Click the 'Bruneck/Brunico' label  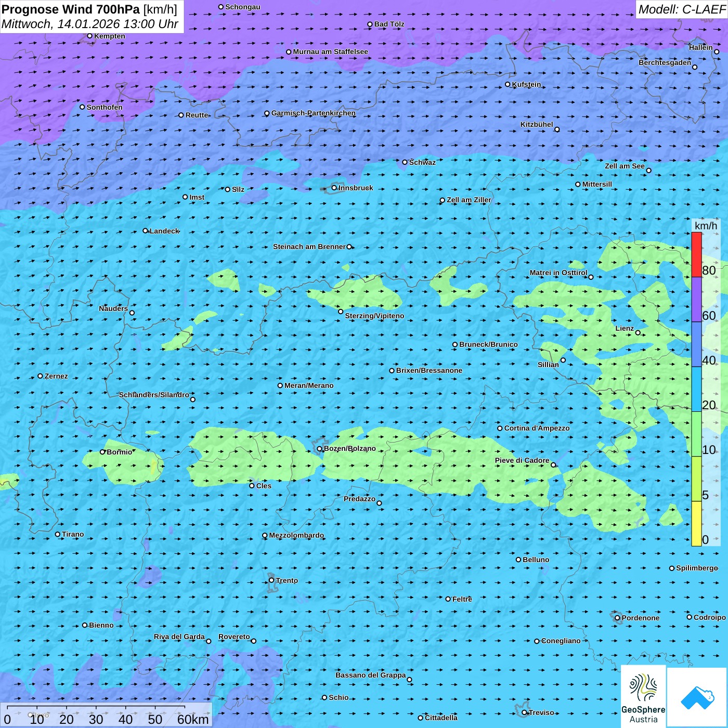[488, 344]
